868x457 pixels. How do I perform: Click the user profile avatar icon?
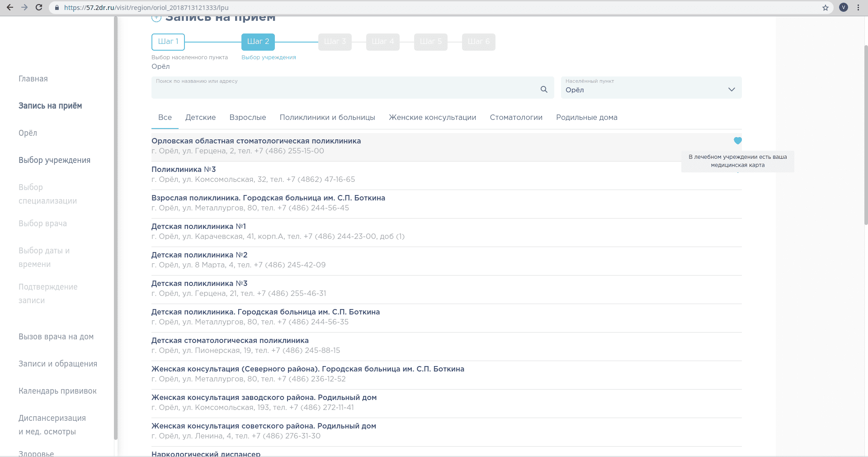[x=844, y=8]
